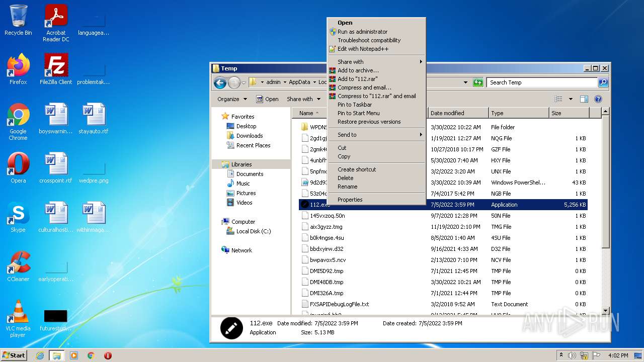Launch CCleaner from desktop
The image size is (644, 362).
[x=18, y=266]
